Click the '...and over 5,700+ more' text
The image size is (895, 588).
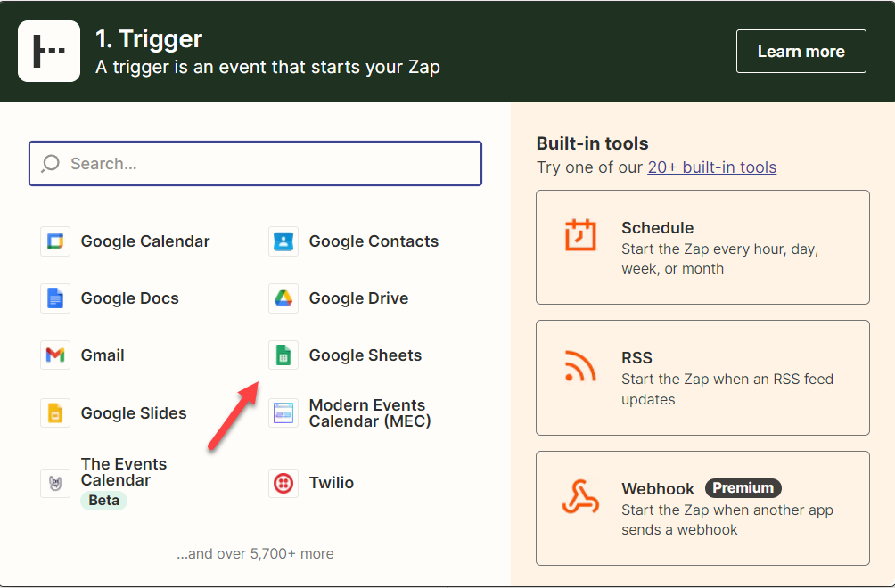[255, 554]
